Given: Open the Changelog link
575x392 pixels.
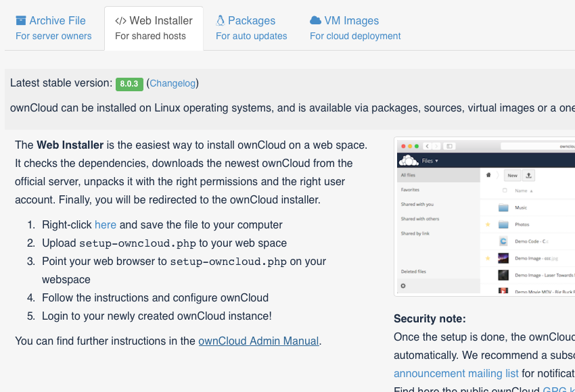Looking at the screenshot, I should 172,83.
